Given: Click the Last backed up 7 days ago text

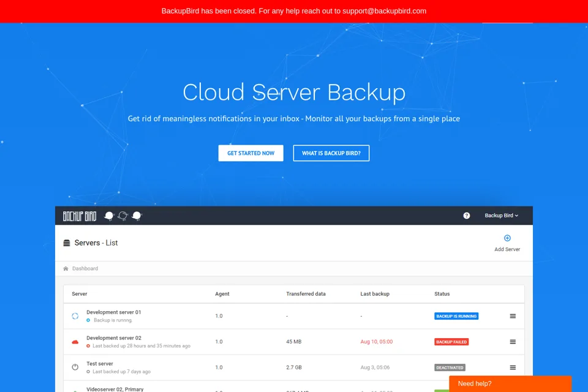Looking at the screenshot, I should pos(121,372).
